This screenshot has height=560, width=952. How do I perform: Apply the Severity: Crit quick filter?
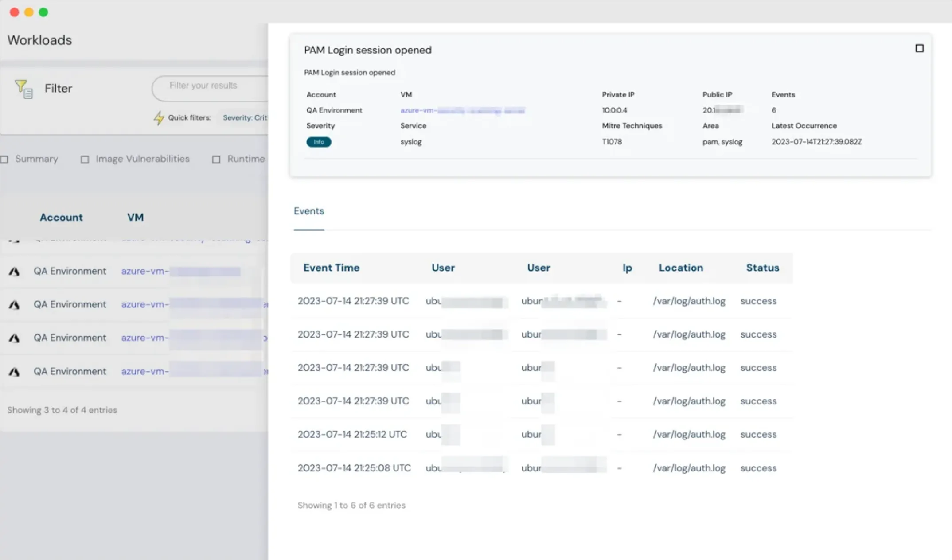[244, 118]
